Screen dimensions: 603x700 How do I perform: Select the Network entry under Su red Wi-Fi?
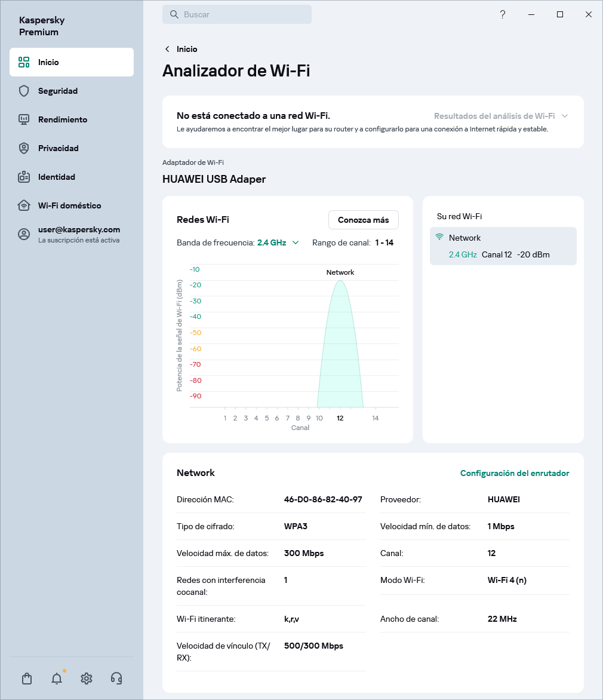point(503,245)
